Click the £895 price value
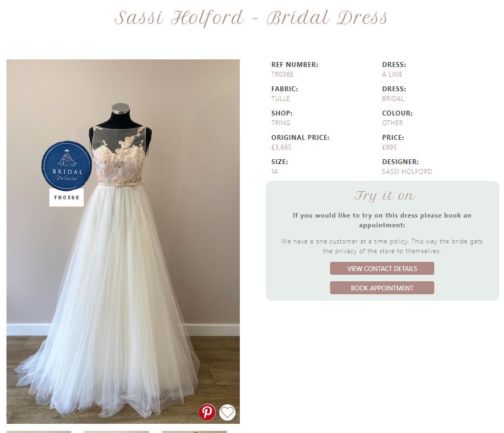This screenshot has height=433, width=504. [389, 147]
